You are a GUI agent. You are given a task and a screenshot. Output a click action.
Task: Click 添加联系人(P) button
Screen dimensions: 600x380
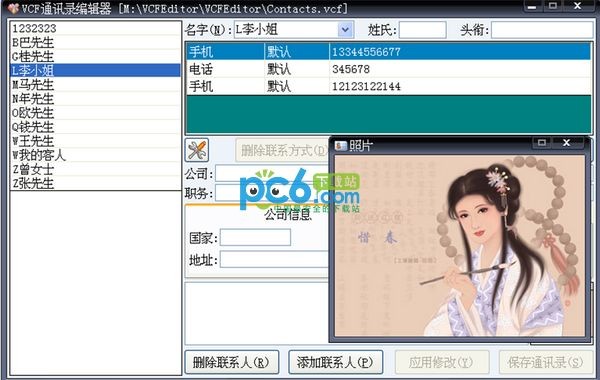click(335, 362)
